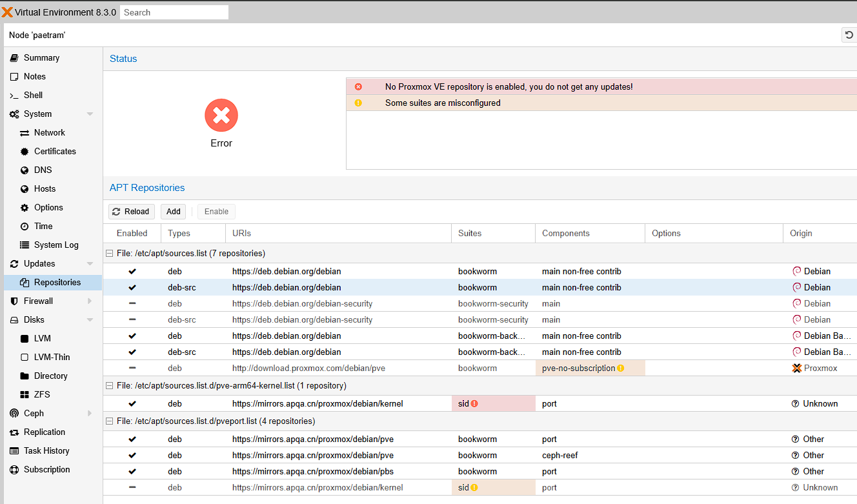
Task: Click in the Search field
Action: tap(174, 12)
